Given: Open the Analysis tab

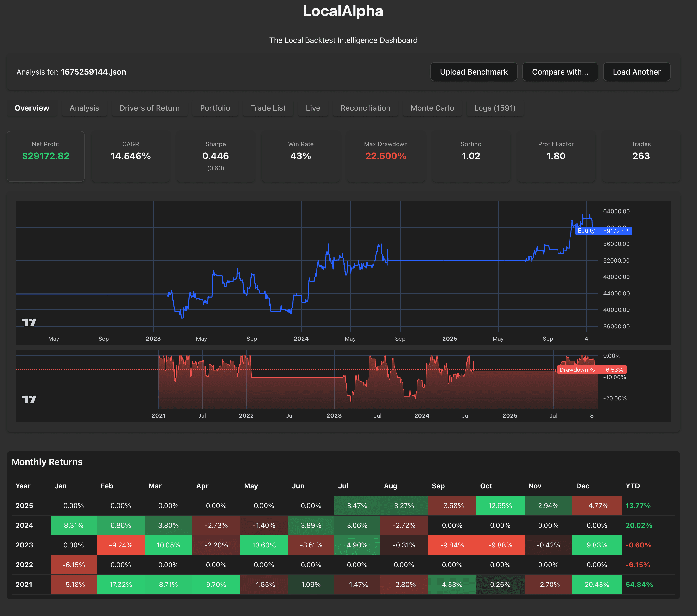Looking at the screenshot, I should [84, 108].
